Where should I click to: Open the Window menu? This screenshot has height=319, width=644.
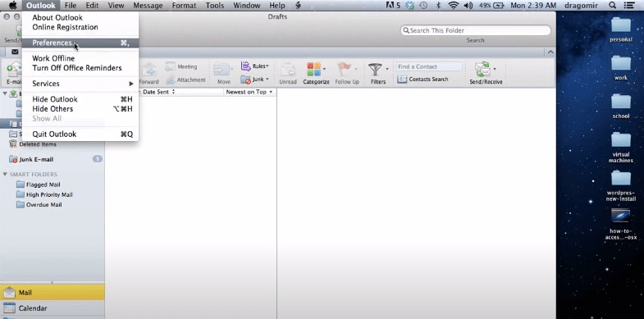point(246,6)
